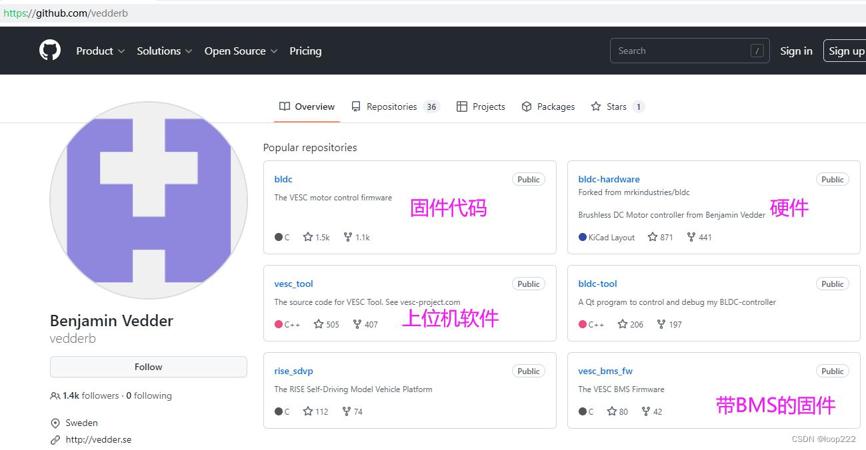Click the vedderb username text
The height and width of the screenshot is (450, 866).
[73, 338]
